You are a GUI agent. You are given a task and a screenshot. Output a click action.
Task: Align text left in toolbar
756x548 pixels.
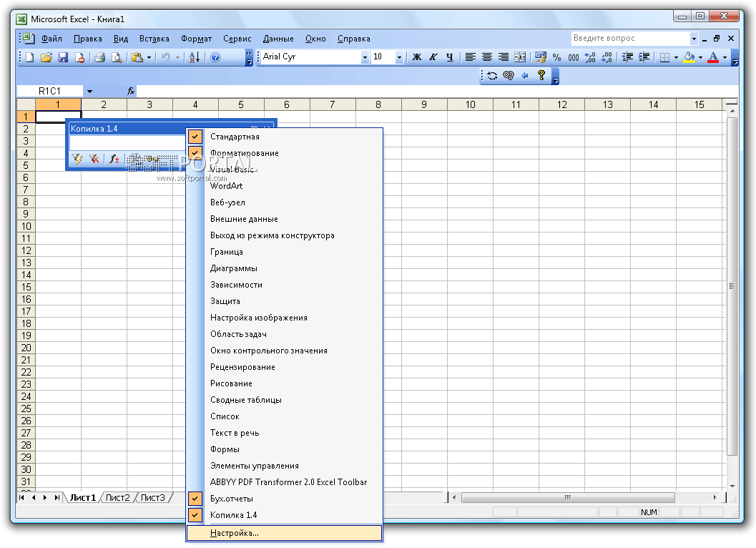(x=470, y=57)
